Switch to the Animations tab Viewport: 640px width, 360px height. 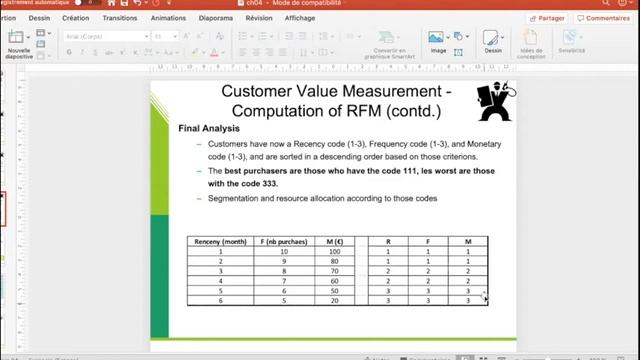[168, 18]
